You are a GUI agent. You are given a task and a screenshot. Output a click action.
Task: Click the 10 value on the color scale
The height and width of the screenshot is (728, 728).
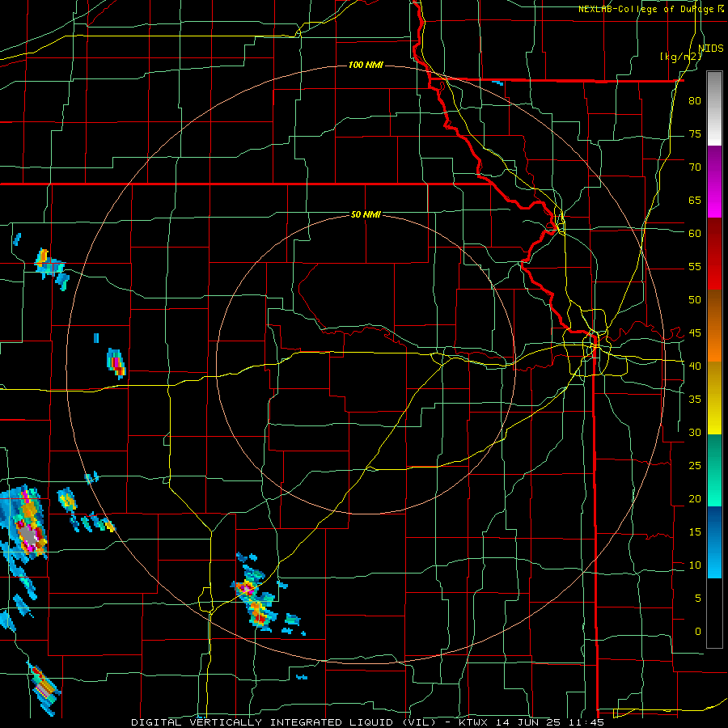pyautogui.click(x=695, y=565)
